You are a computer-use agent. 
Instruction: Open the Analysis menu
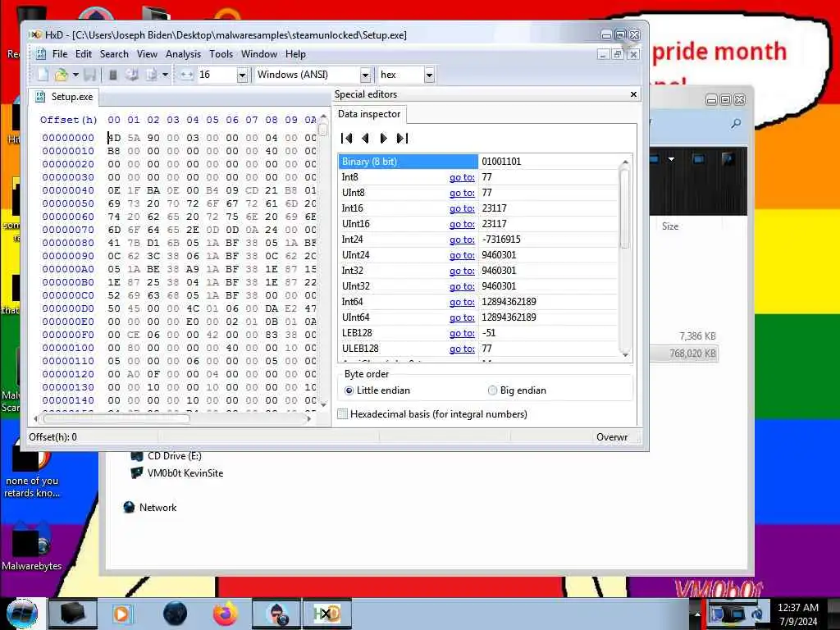[183, 54]
